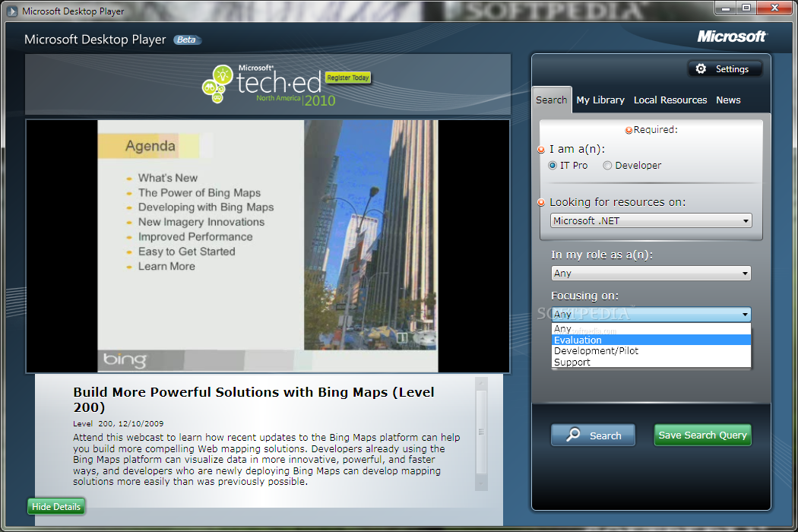Screen dimensions: 798x532
Task: Click the 'Looking for resources on:' label
Action: (617, 202)
